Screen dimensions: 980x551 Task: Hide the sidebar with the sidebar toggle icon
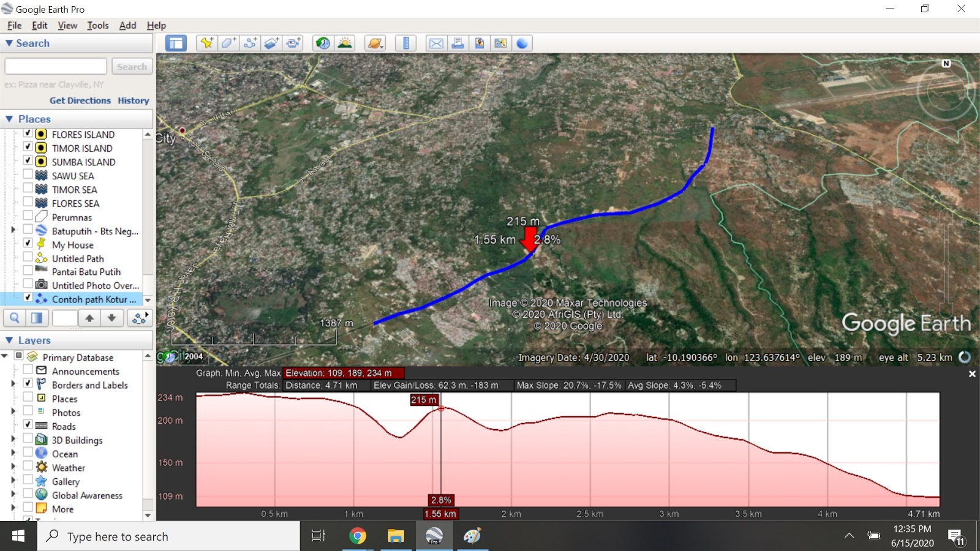click(x=176, y=43)
